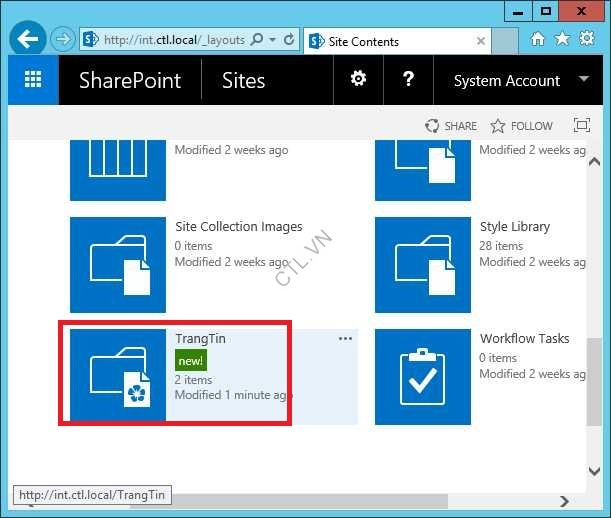Open the Sites link in header

pyautogui.click(x=243, y=81)
